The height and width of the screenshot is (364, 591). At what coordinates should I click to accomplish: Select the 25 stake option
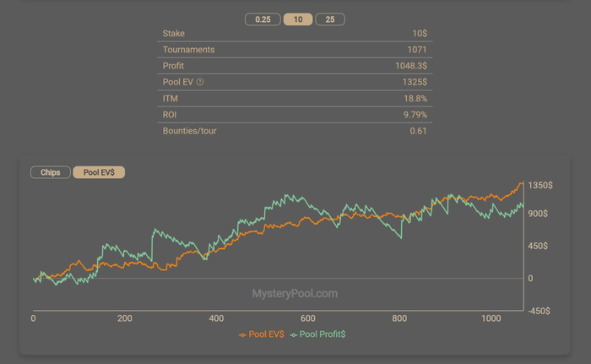point(329,19)
